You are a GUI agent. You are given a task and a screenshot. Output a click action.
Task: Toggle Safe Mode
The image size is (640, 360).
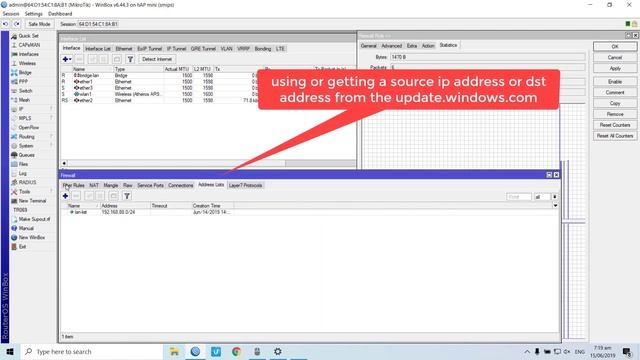coord(39,24)
